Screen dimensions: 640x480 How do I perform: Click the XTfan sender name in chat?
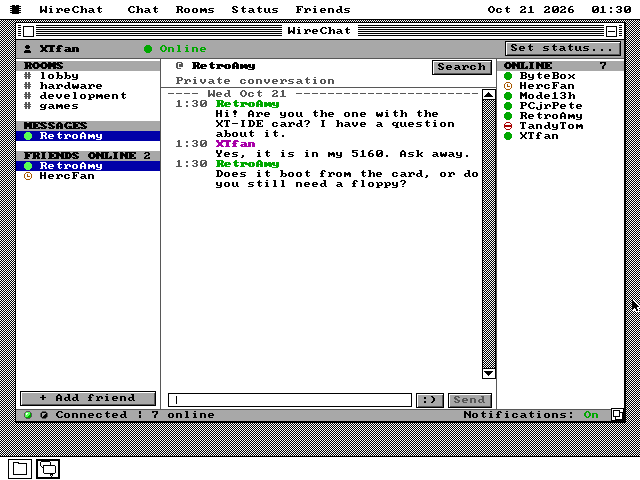[236, 144]
